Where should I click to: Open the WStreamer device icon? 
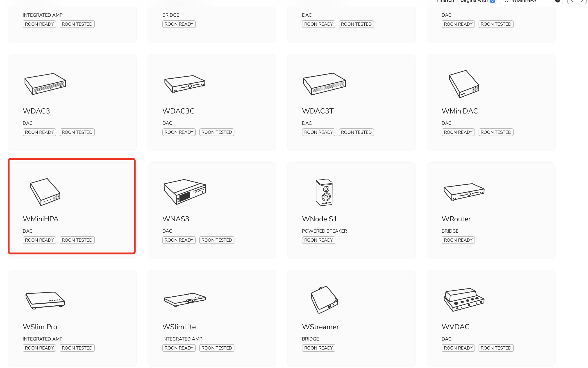tap(325, 300)
